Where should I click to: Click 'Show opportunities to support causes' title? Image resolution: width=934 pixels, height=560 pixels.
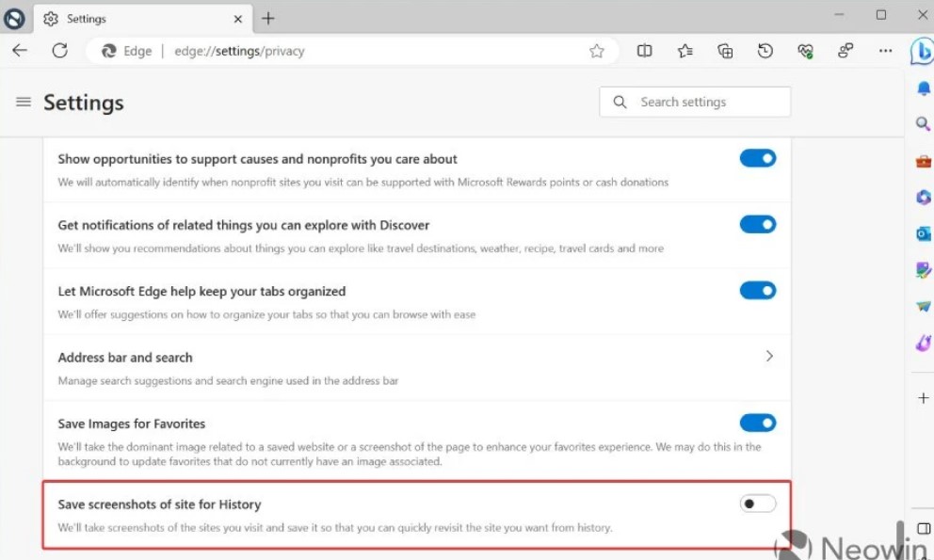pyautogui.click(x=257, y=159)
